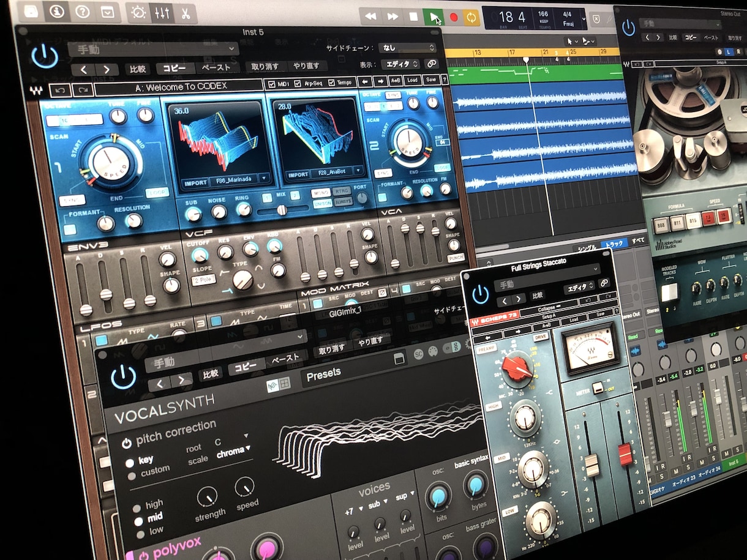Viewport: 747px width, 560px height.
Task: Toggle the VocalSynth plugin power button
Action: pyautogui.click(x=123, y=376)
